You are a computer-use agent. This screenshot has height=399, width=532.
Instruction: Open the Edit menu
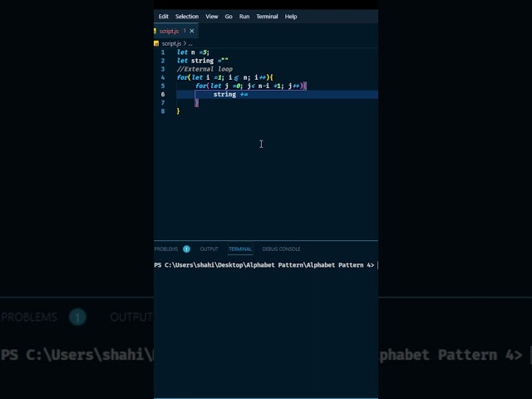(x=163, y=17)
